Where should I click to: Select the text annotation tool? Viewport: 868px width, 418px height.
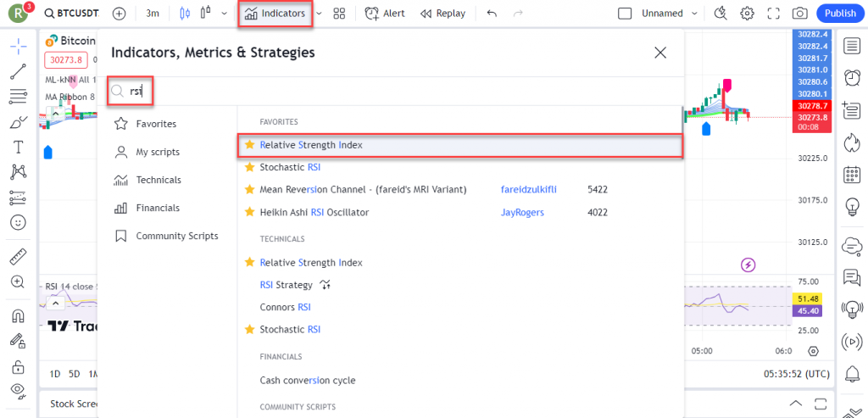(19, 148)
